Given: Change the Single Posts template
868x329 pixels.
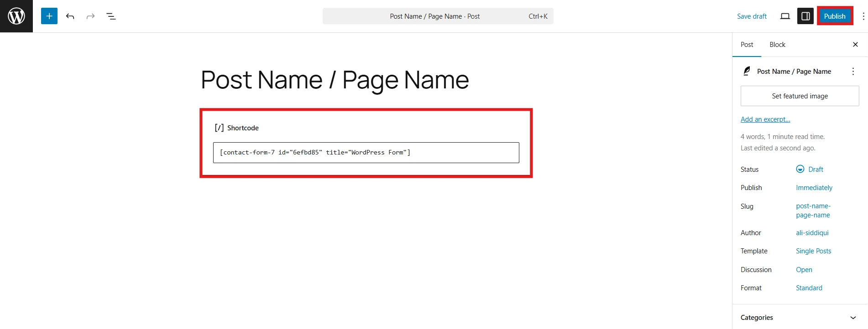Looking at the screenshot, I should click(813, 251).
